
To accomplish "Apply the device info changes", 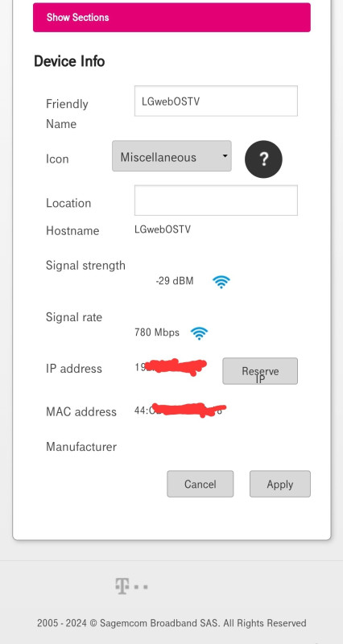I will click(x=280, y=484).
